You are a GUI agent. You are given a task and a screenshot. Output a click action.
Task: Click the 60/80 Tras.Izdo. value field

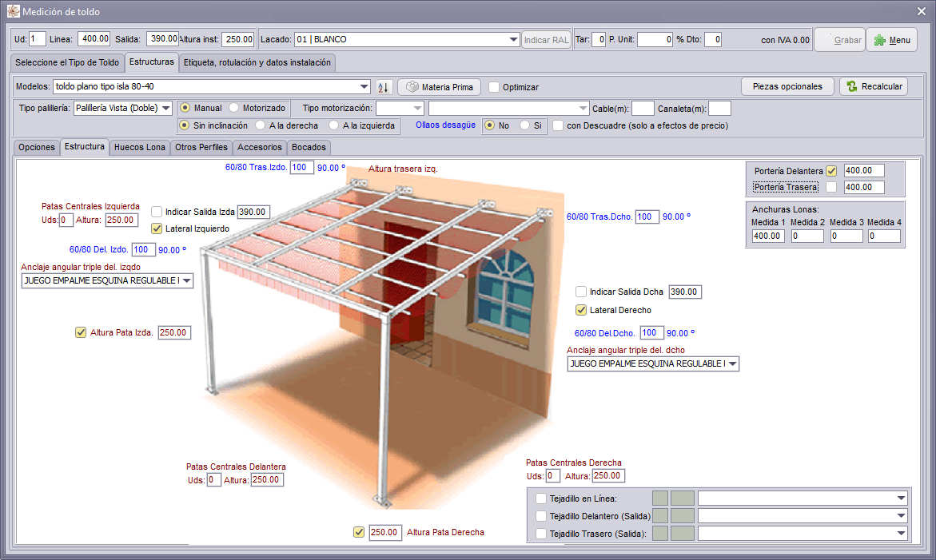tap(301, 168)
